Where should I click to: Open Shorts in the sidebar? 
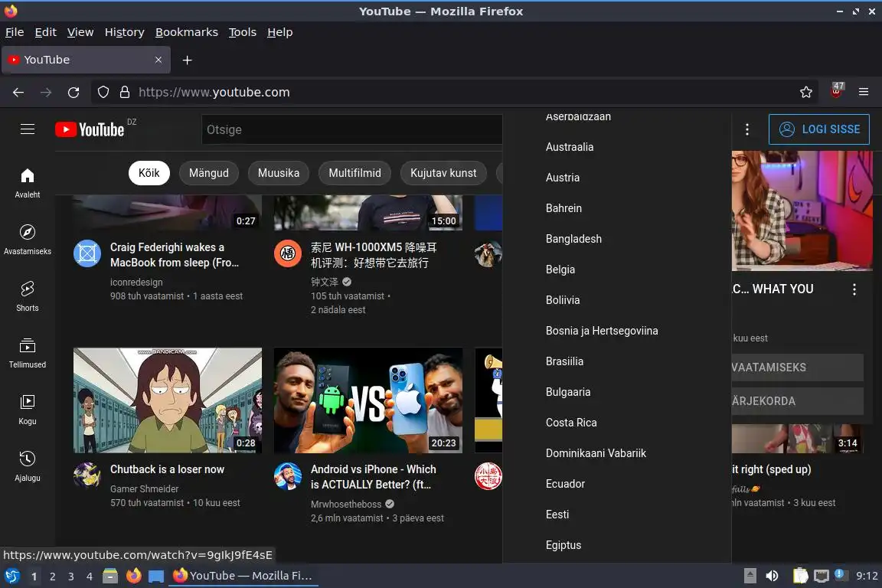tap(28, 296)
